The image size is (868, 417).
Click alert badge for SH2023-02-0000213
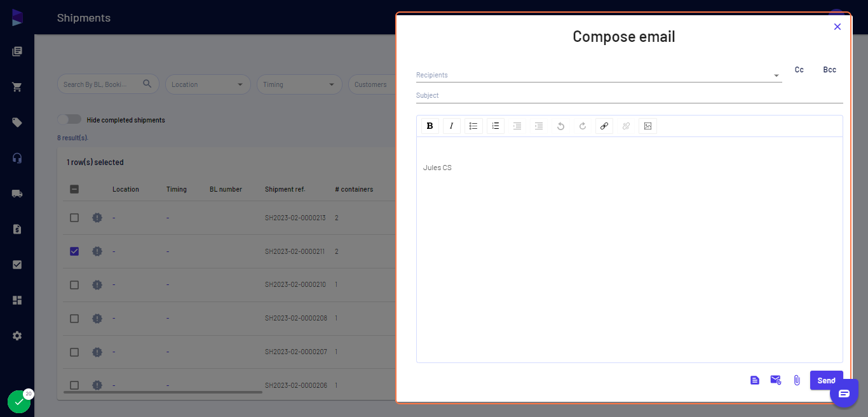tap(97, 218)
